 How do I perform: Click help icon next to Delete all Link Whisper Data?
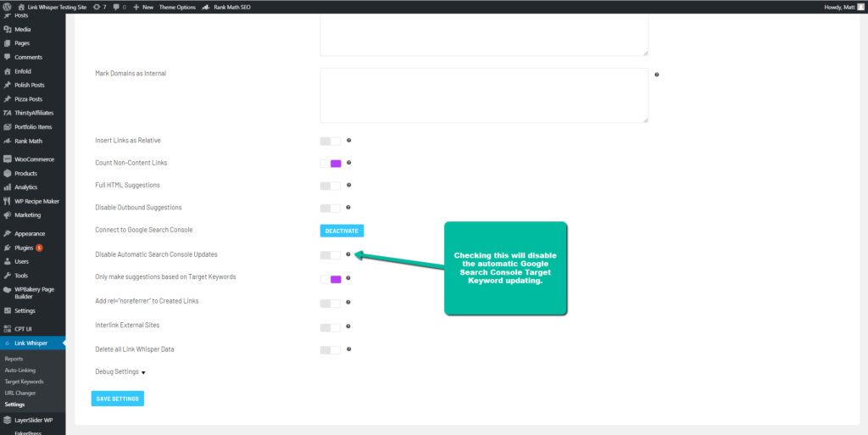tap(348, 349)
